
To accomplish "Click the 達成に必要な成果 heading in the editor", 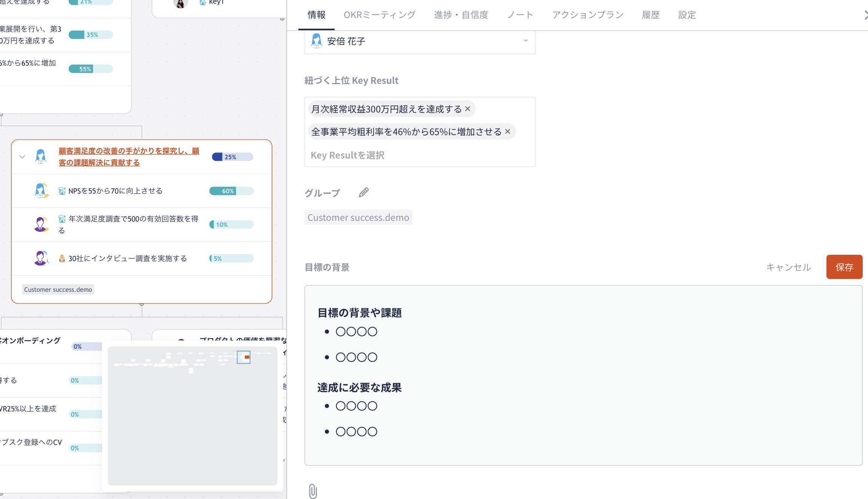I will (x=359, y=388).
